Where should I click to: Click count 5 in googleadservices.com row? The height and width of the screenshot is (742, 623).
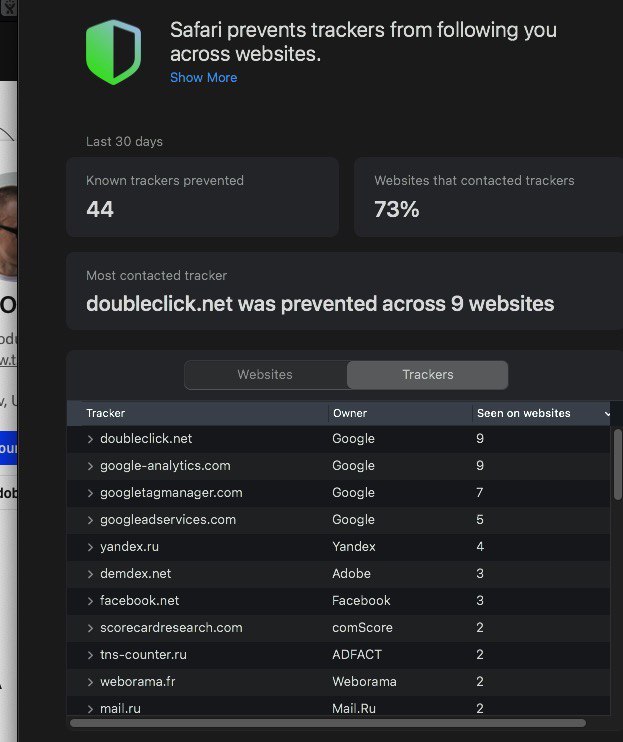click(480, 520)
